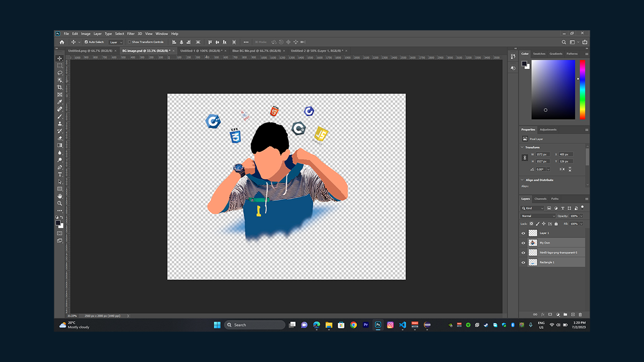Viewport: 644px width, 362px height.
Task: Click the taskbar Search box
Action: (x=255, y=325)
